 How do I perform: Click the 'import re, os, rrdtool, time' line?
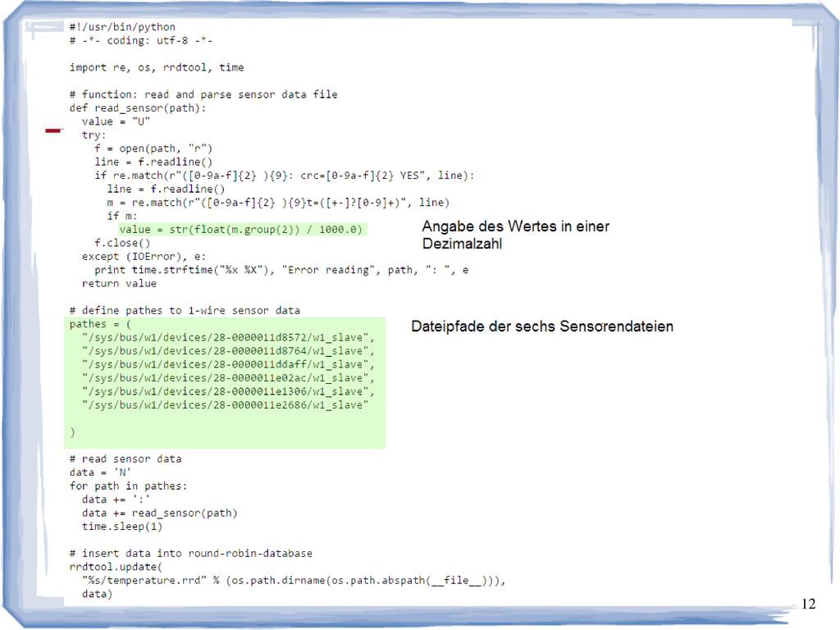click(157, 67)
